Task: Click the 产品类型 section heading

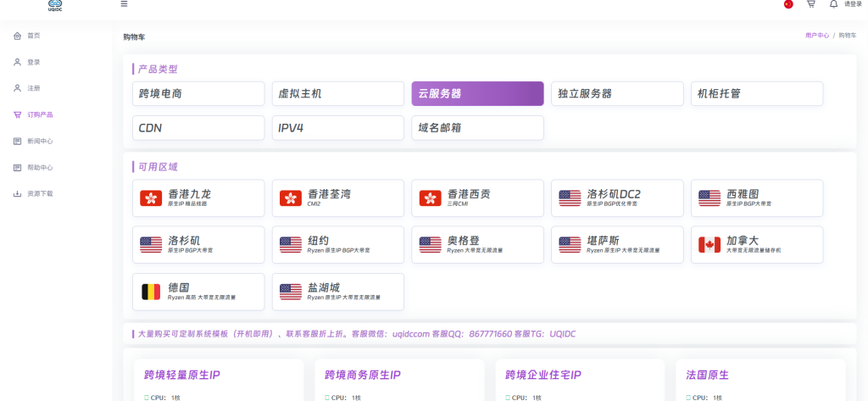Action: (158, 70)
